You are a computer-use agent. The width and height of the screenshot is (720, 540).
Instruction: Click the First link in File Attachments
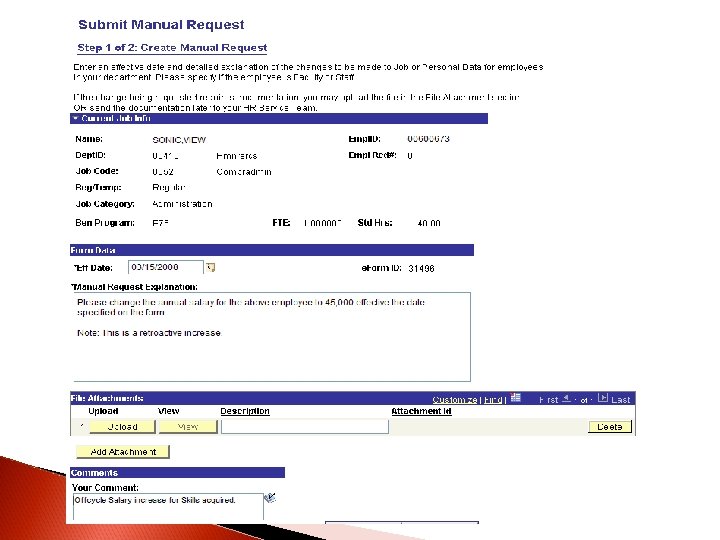coord(549,400)
